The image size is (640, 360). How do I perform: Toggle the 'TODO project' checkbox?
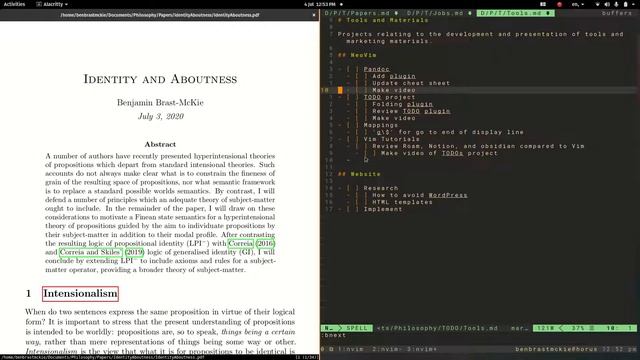pyautogui.click(x=352, y=97)
